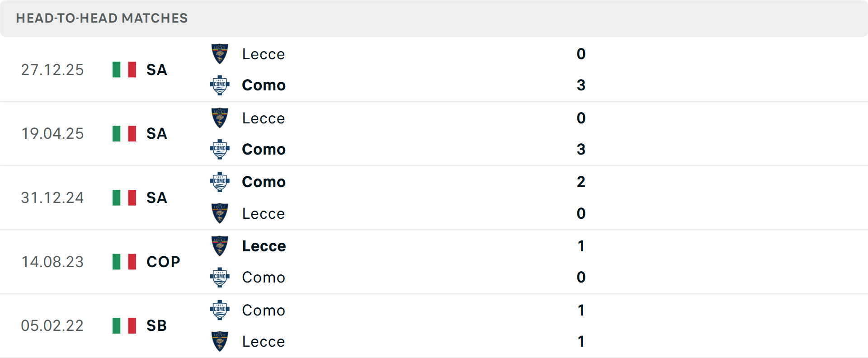Click the Lecce crest in the COP match row
This screenshot has width=868, height=358.
click(220, 246)
